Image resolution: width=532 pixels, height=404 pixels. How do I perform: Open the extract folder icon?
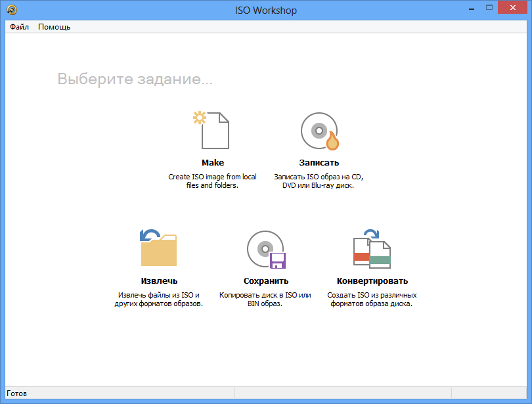pyautogui.click(x=159, y=249)
